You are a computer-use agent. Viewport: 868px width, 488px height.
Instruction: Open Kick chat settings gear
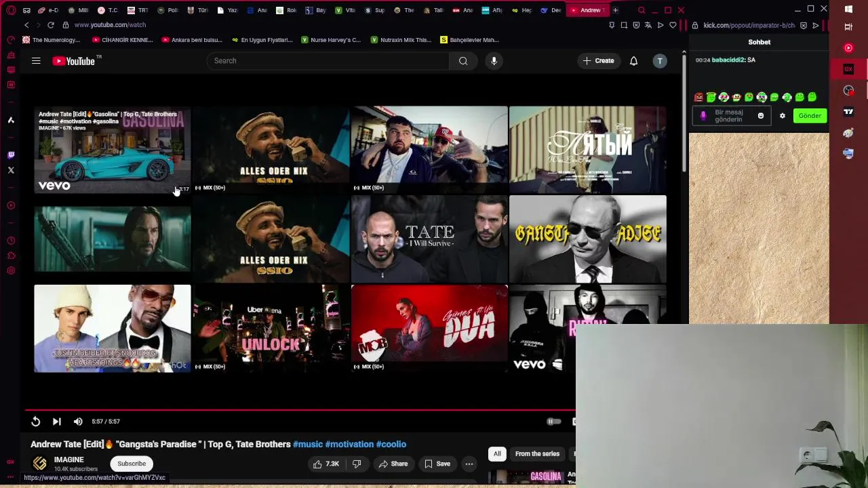pyautogui.click(x=783, y=116)
